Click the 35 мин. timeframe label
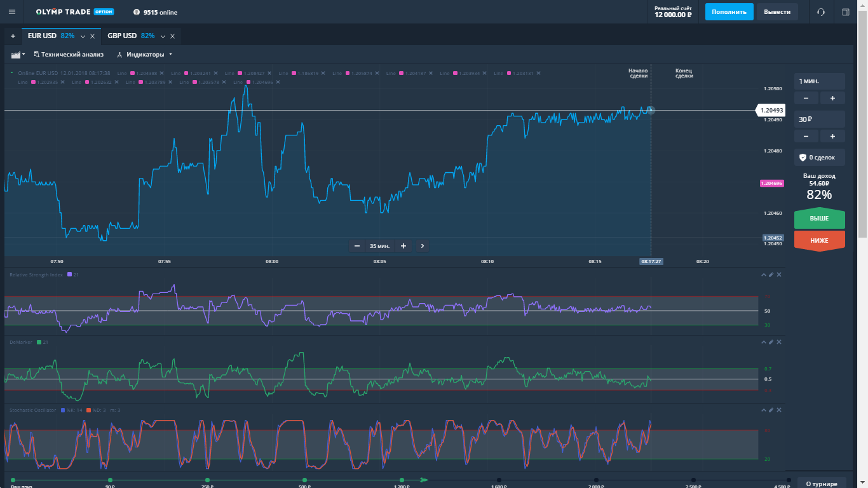The height and width of the screenshot is (488, 868). tap(380, 246)
